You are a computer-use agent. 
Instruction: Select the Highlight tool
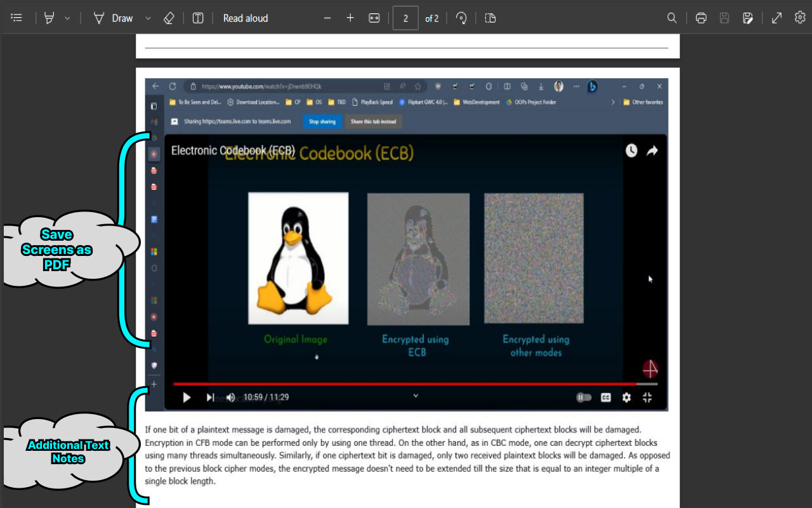coord(49,18)
